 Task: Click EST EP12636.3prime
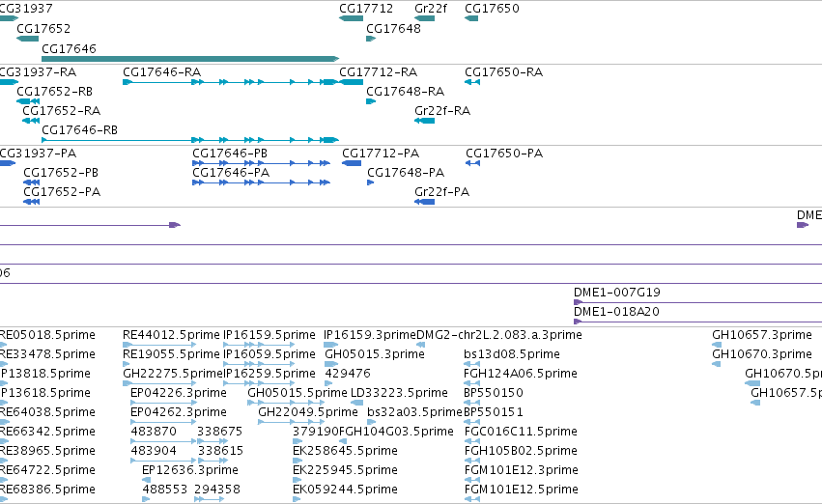(x=190, y=470)
